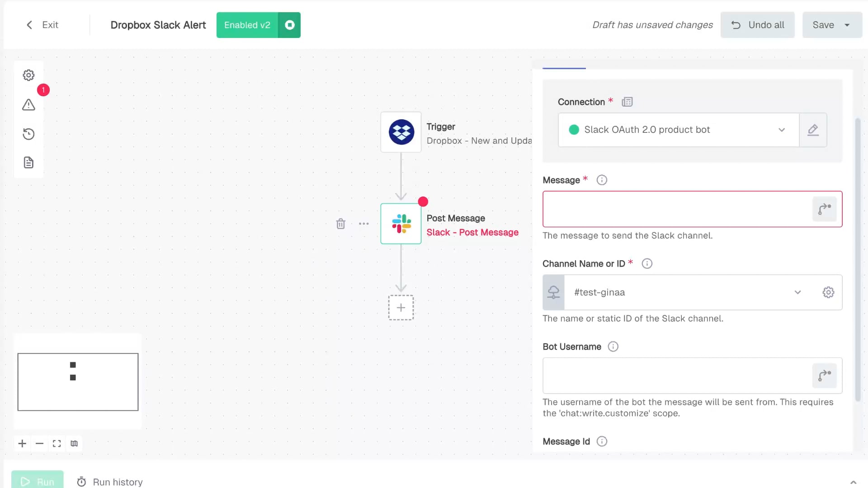Click Exit to leave the designer
The height and width of the screenshot is (488, 868).
coord(42,25)
